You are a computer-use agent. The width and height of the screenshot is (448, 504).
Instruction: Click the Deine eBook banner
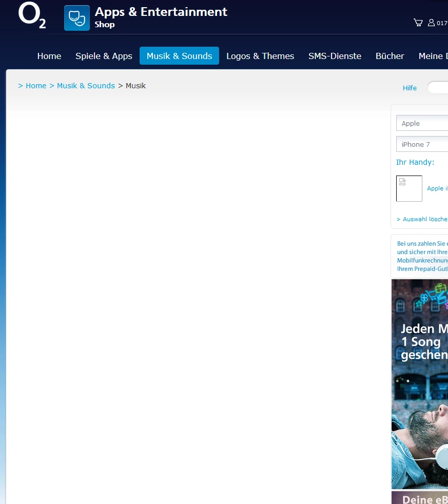pos(420,497)
